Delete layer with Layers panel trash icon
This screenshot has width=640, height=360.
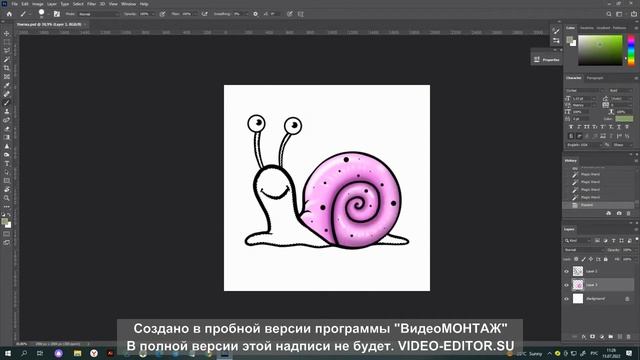tap(629, 337)
